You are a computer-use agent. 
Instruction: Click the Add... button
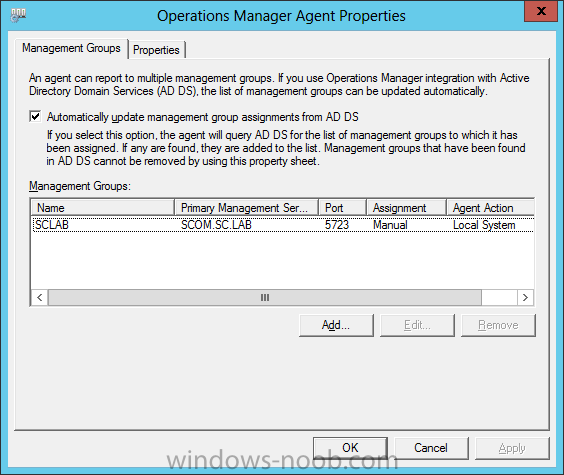click(336, 325)
